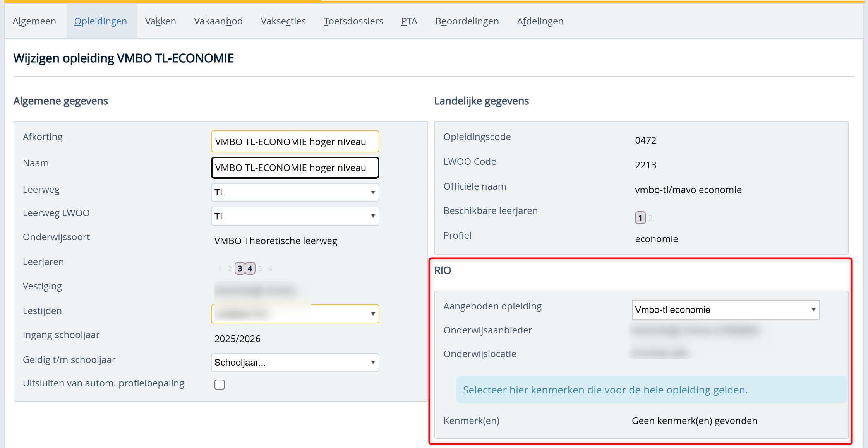Open the Afdelingen tab
Viewport: 868px width, 448px height.
[x=540, y=21]
